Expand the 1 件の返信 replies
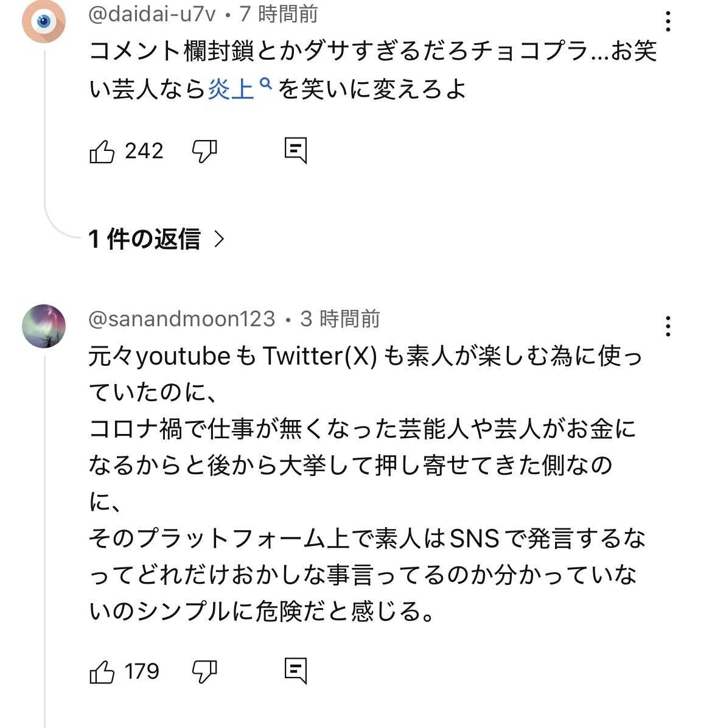Image resolution: width=712 pixels, height=728 pixels. point(145,239)
